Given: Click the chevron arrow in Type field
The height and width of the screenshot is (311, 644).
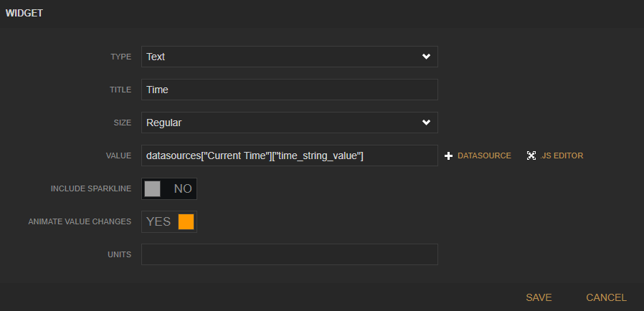Looking at the screenshot, I should [x=426, y=57].
